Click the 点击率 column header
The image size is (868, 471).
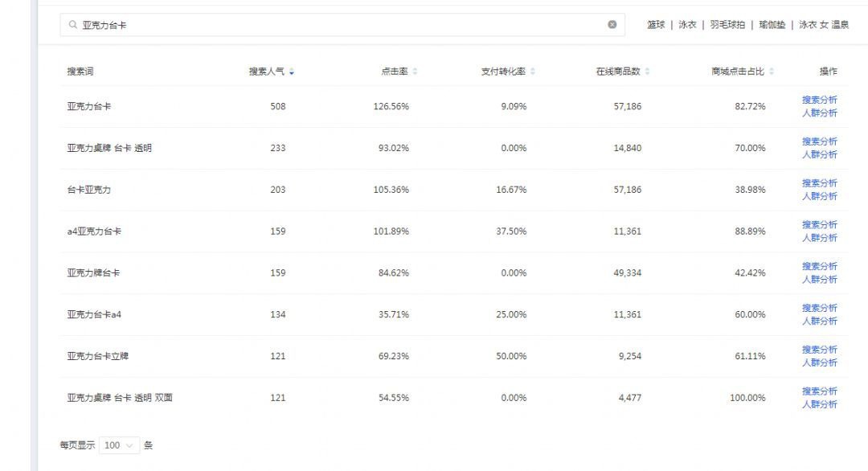394,72
